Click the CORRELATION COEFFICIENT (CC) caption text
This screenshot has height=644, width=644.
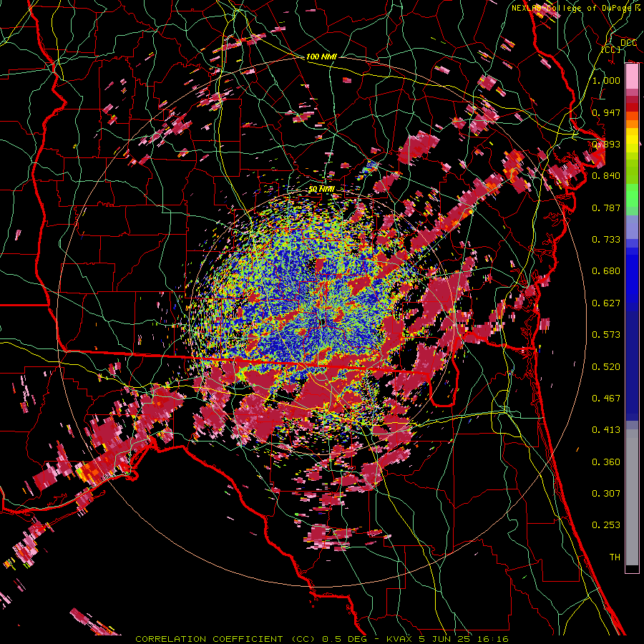click(x=225, y=639)
